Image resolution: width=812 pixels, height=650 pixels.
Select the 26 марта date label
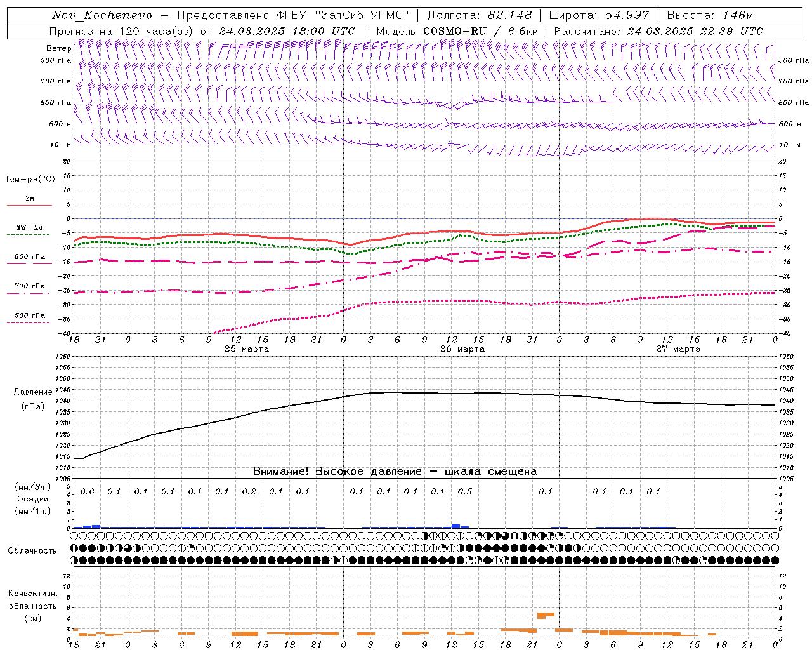click(462, 349)
